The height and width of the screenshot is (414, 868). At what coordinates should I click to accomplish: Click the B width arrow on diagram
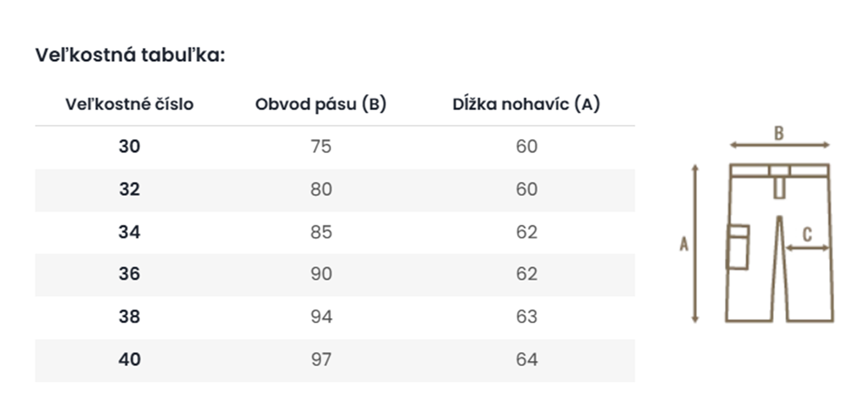tap(780, 145)
